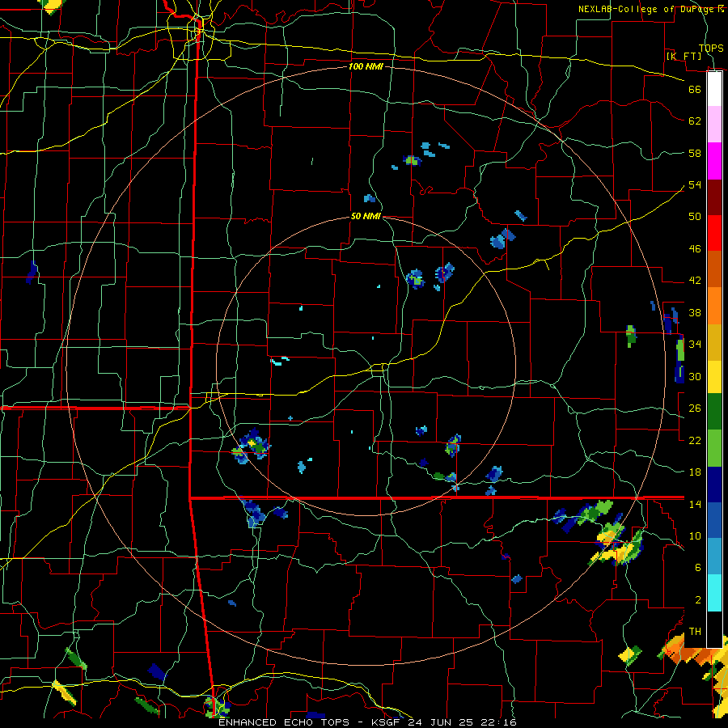Viewport: 728px width, 728px height.
Task: Click the 100 NMI range ring label
Action: click(366, 66)
